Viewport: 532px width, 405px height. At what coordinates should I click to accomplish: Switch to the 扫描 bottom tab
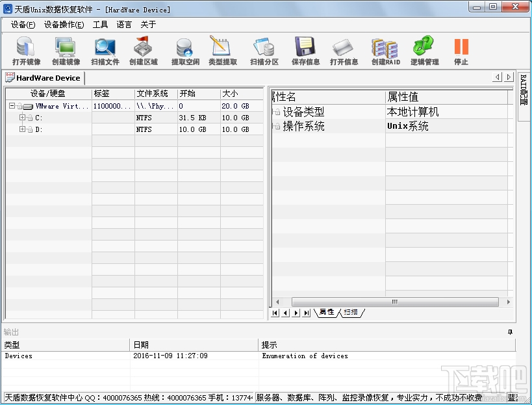coord(351,312)
